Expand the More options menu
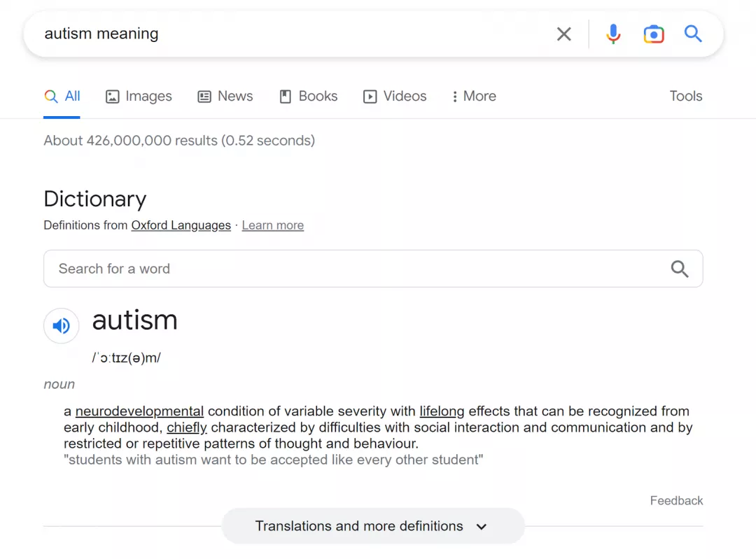The image size is (756, 559). point(474,97)
